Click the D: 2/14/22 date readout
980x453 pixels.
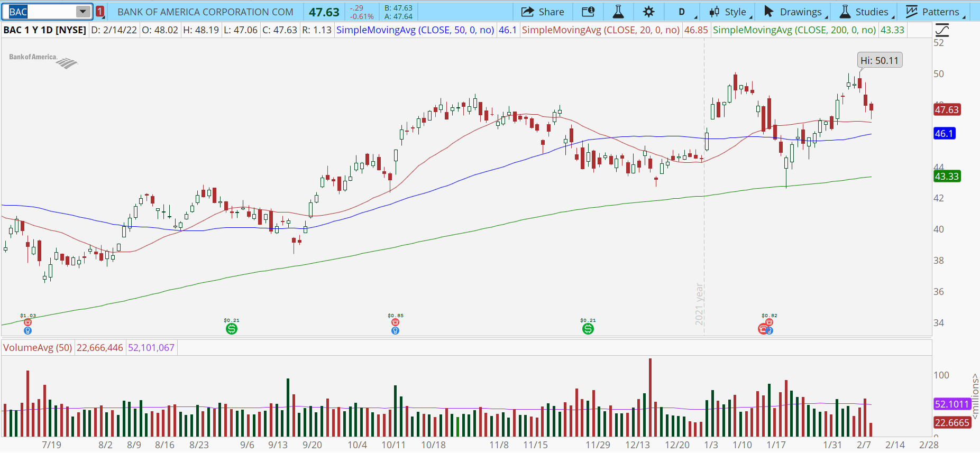pos(114,30)
